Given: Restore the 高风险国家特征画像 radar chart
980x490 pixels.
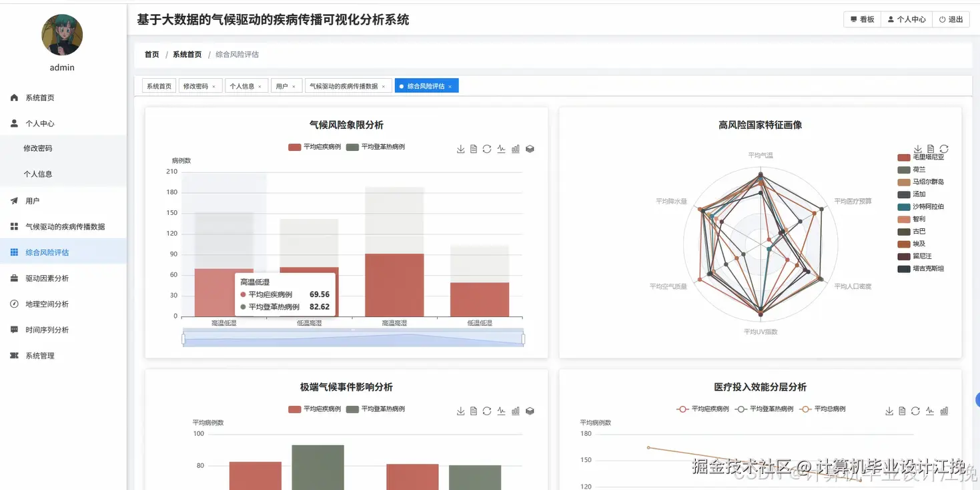Looking at the screenshot, I should click(x=944, y=149).
